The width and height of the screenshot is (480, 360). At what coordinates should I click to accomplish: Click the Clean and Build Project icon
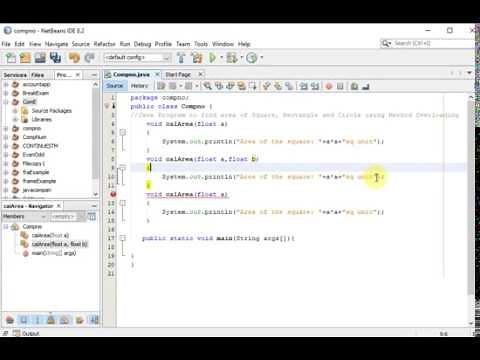coord(197,58)
